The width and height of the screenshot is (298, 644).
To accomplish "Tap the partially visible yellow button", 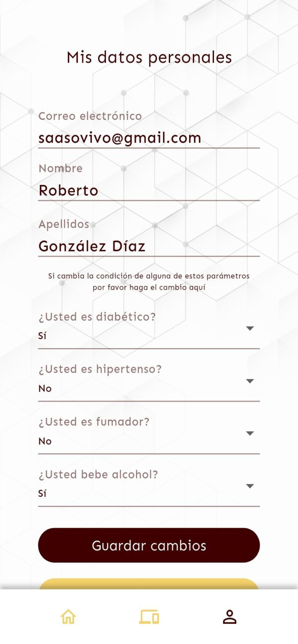I will pyautogui.click(x=149, y=584).
